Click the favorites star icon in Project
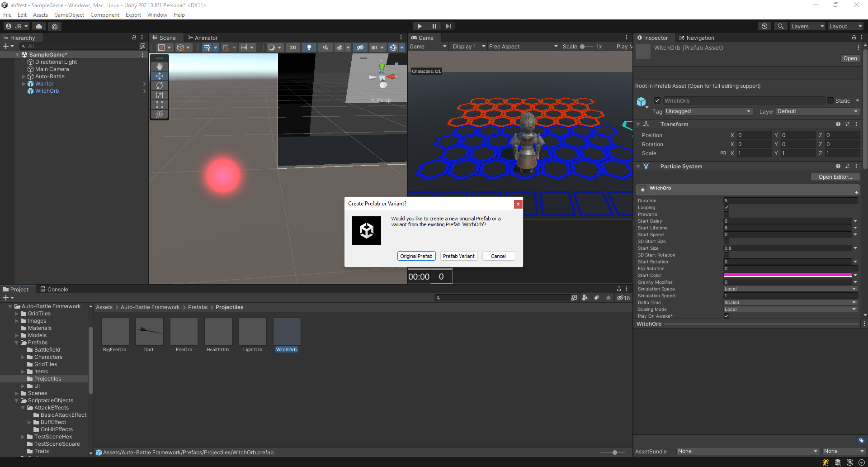This screenshot has height=467, width=868. coord(609,298)
